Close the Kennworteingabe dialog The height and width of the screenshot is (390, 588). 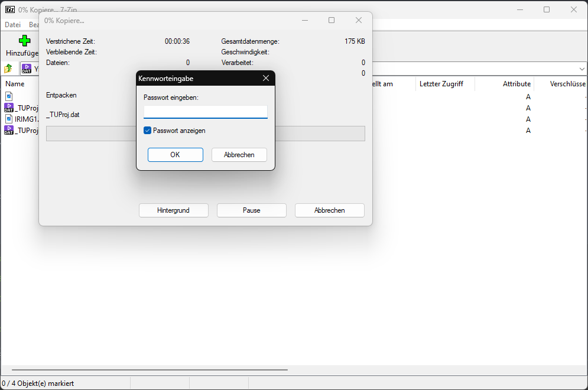click(265, 78)
